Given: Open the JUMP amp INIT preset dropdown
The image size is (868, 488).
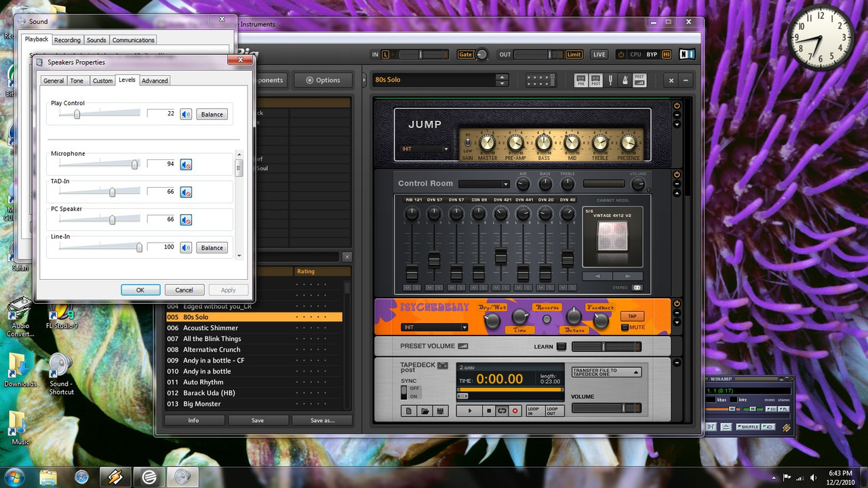Looking at the screenshot, I should click(425, 149).
